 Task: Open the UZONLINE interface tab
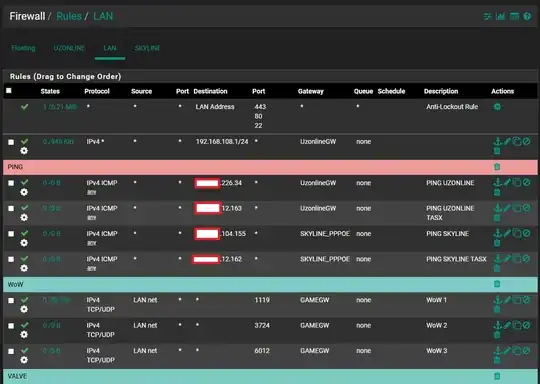click(69, 48)
